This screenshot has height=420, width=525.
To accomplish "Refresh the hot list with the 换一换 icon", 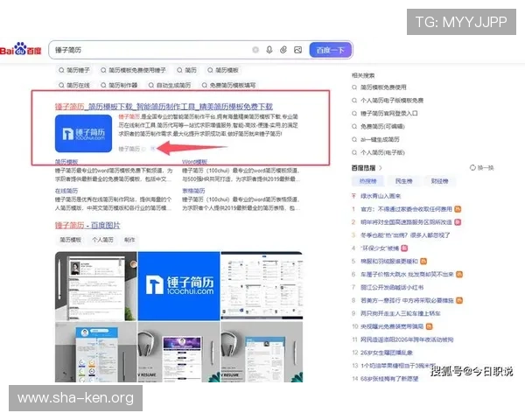I will point(472,167).
